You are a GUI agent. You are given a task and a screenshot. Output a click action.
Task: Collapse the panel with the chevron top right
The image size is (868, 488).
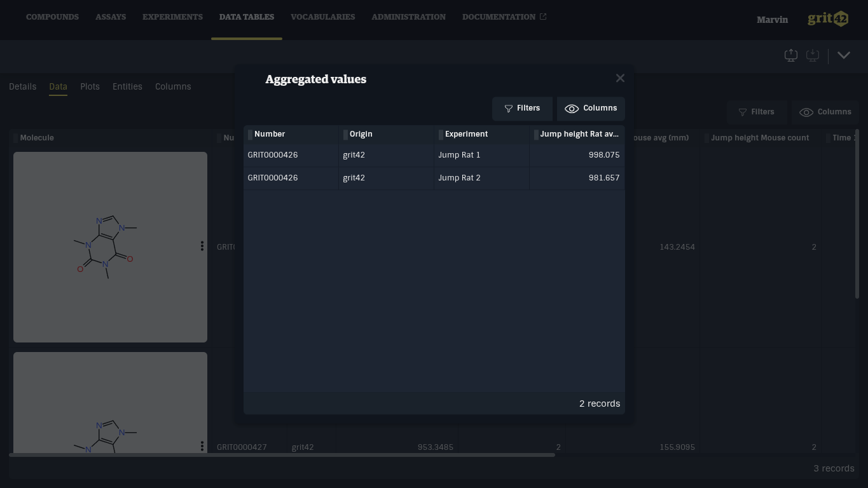point(844,55)
